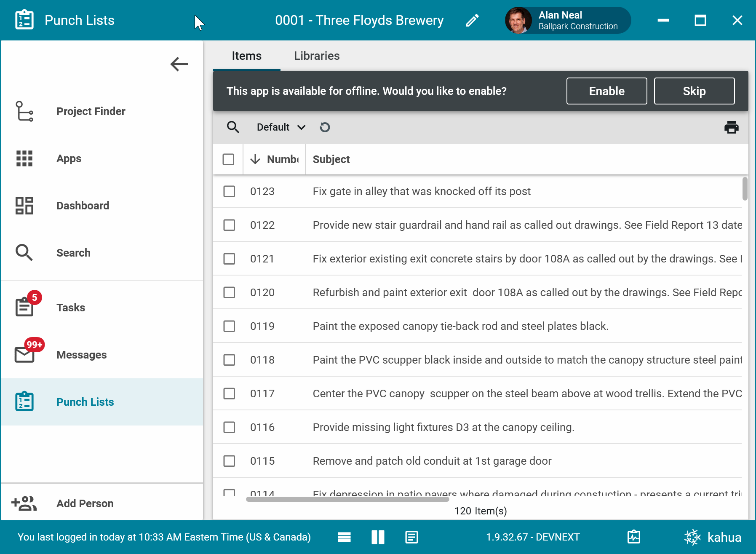756x554 pixels.
Task: Open Tasks clipboard icon with badge
Action: [24, 307]
